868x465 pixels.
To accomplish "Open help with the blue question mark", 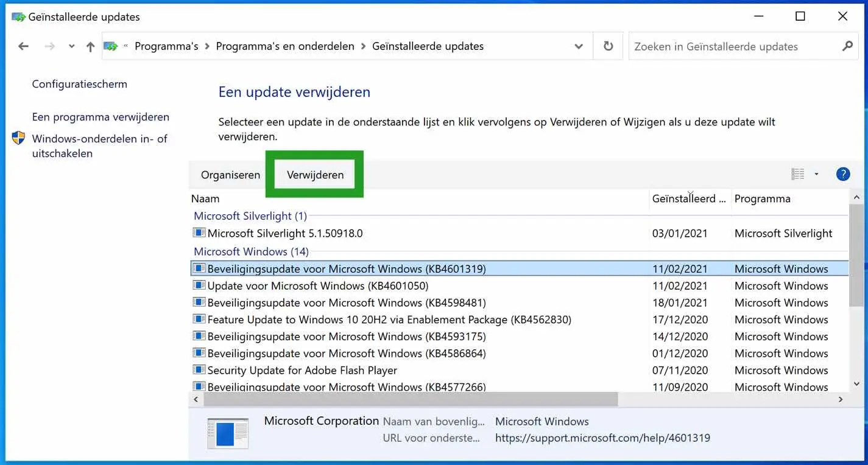I will pyautogui.click(x=843, y=175).
